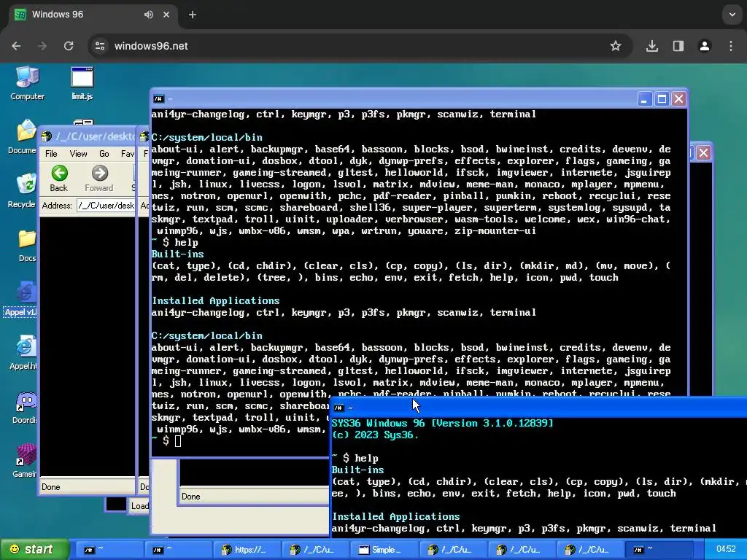Close the window behind the large terminal

(704, 153)
